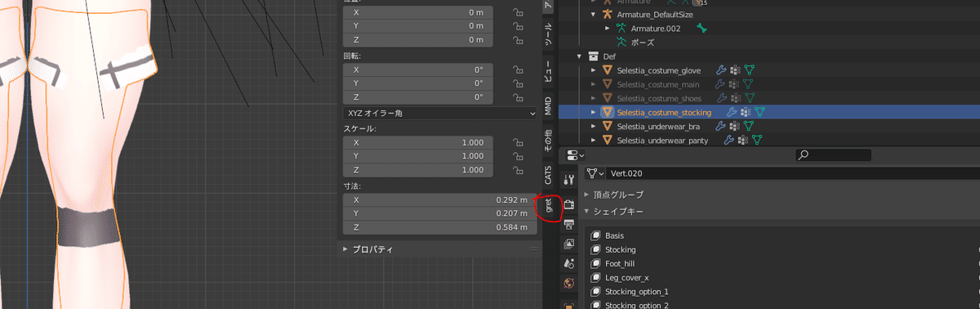Viewport: 980px width, 309px height.
Task: Click the bone icon beside Armature.002
Action: (702, 29)
